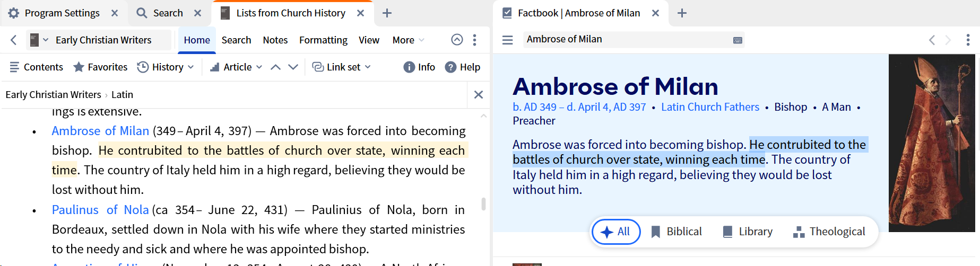Open the Link set dropdown
The width and height of the screenshot is (980, 266).
pos(342,67)
